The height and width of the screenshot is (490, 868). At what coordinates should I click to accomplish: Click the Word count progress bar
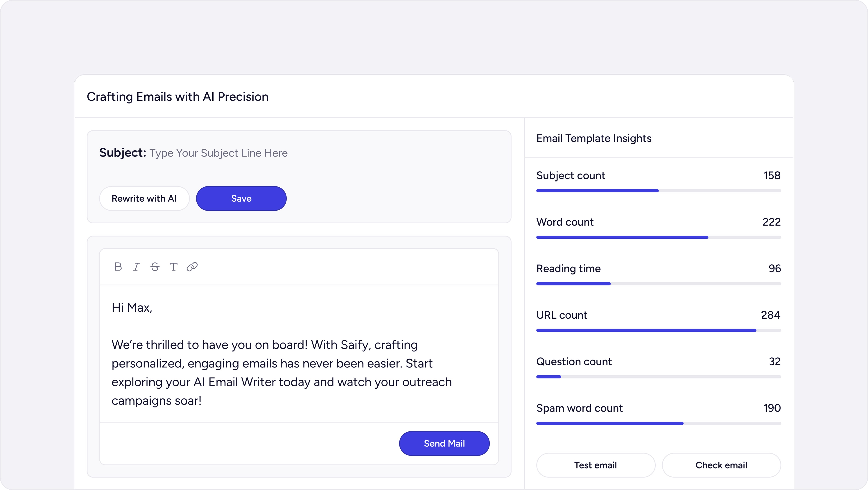coord(658,237)
